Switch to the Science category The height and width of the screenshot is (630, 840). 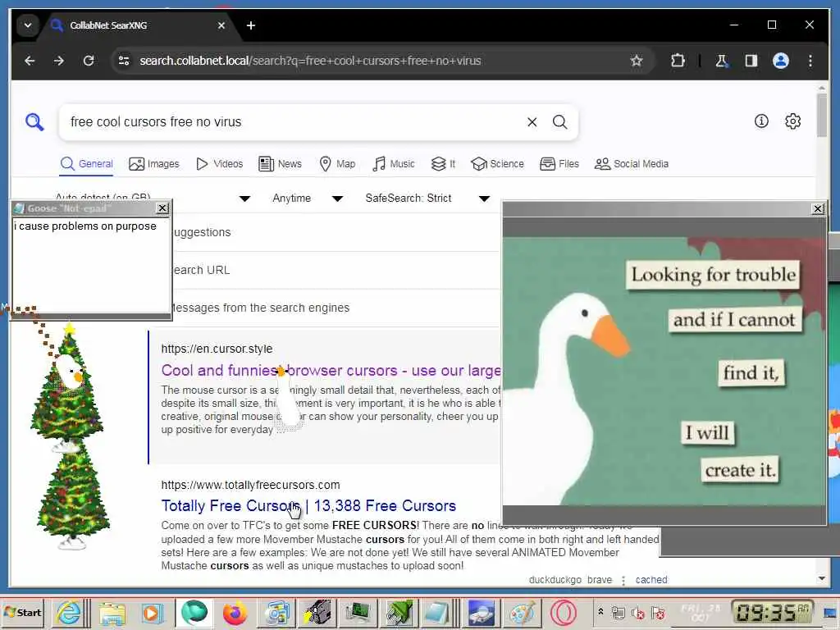(497, 163)
